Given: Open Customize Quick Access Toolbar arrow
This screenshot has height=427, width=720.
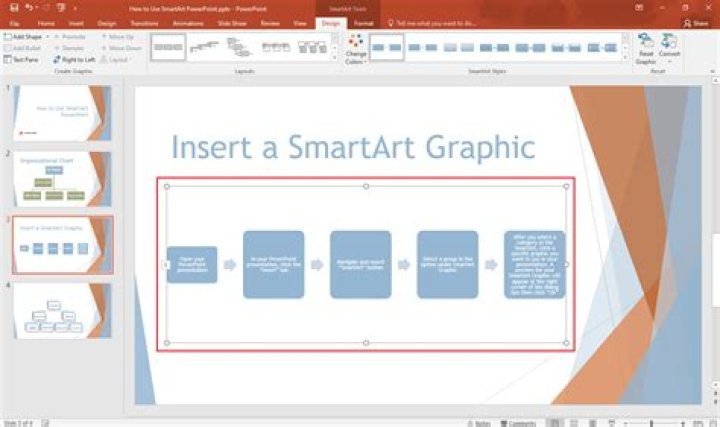Looking at the screenshot, I should pyautogui.click(x=75, y=8).
